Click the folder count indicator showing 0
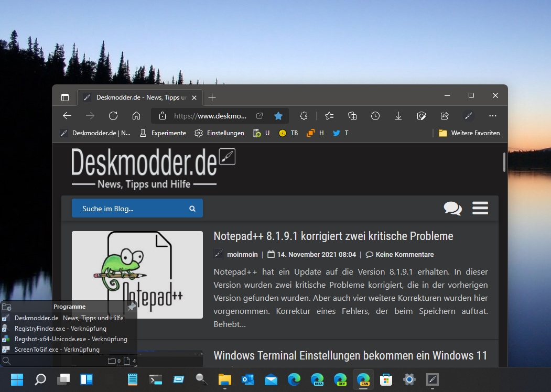 [x=114, y=361]
